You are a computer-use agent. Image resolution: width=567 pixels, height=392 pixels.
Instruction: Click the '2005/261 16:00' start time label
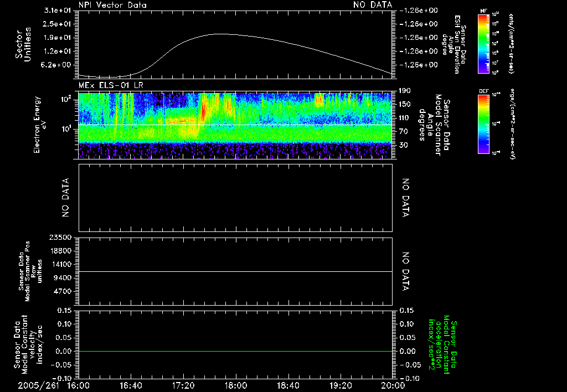click(x=53, y=385)
